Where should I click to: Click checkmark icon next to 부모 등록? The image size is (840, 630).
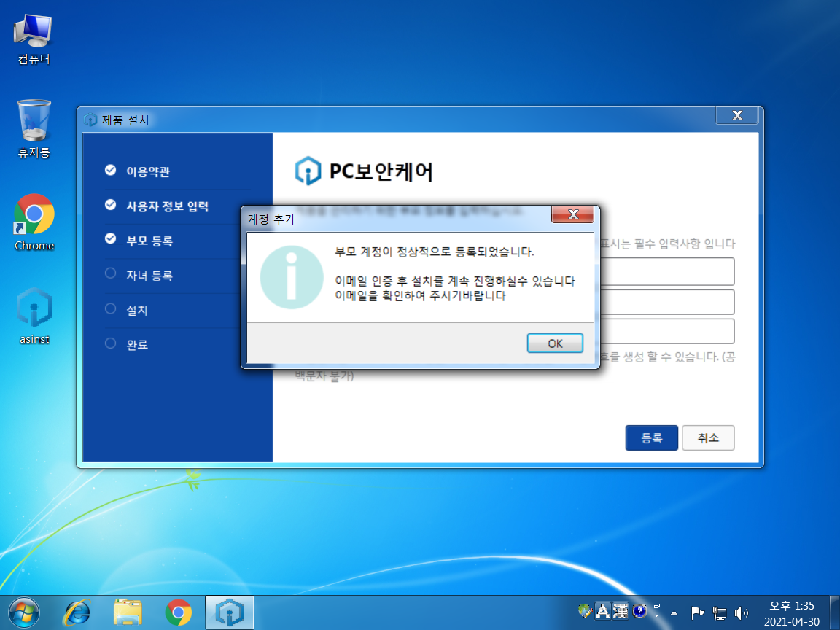(110, 238)
